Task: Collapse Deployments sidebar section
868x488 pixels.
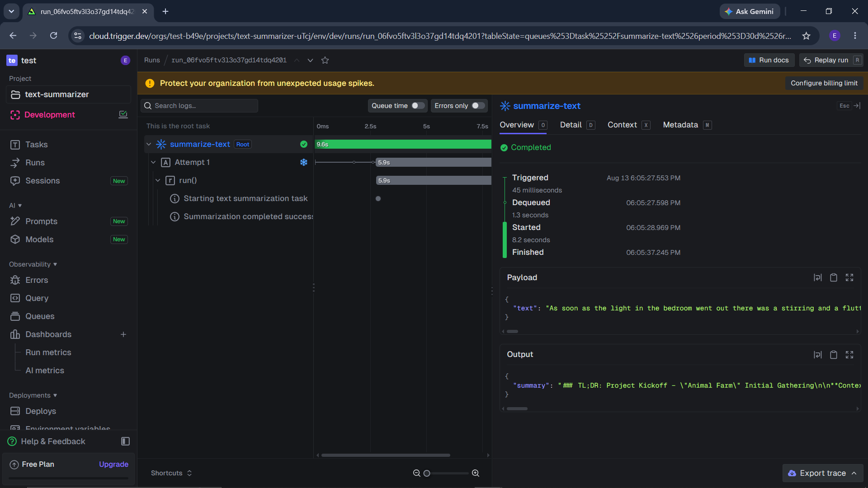Action: pyautogui.click(x=33, y=395)
